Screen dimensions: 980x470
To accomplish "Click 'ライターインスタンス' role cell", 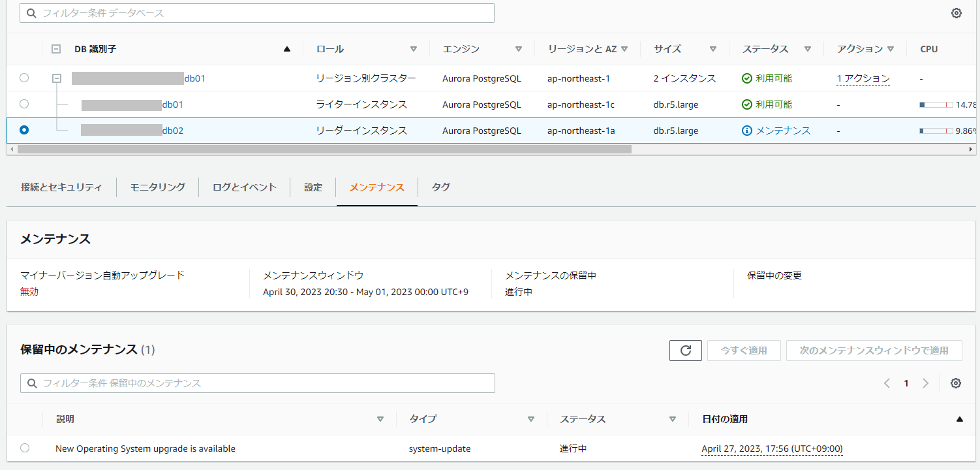I will point(361,104).
